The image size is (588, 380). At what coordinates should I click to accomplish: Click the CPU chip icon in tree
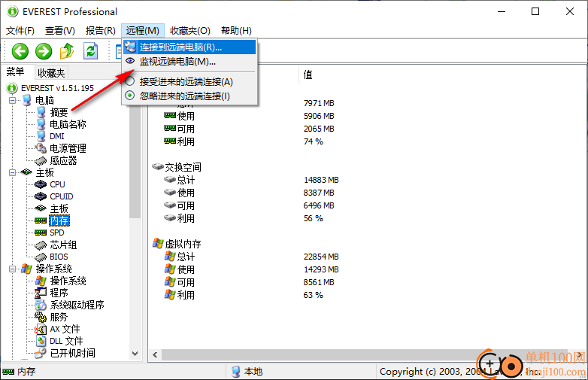pos(41,184)
